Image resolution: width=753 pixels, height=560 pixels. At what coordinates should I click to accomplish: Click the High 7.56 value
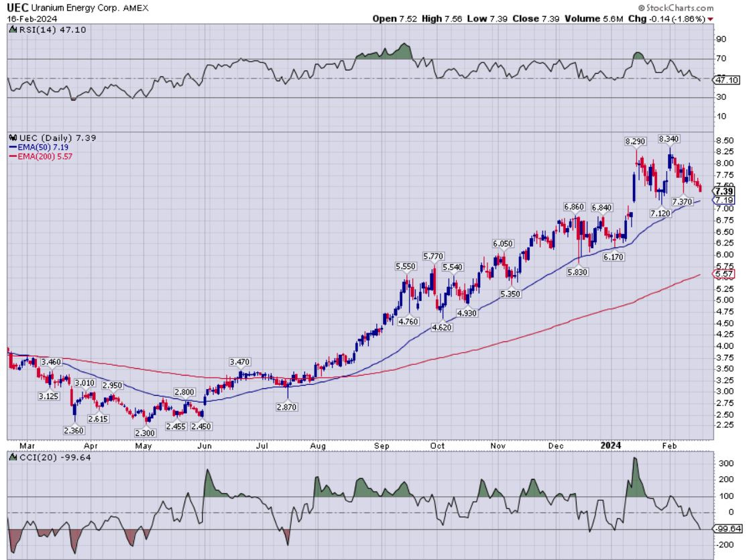tap(442, 19)
